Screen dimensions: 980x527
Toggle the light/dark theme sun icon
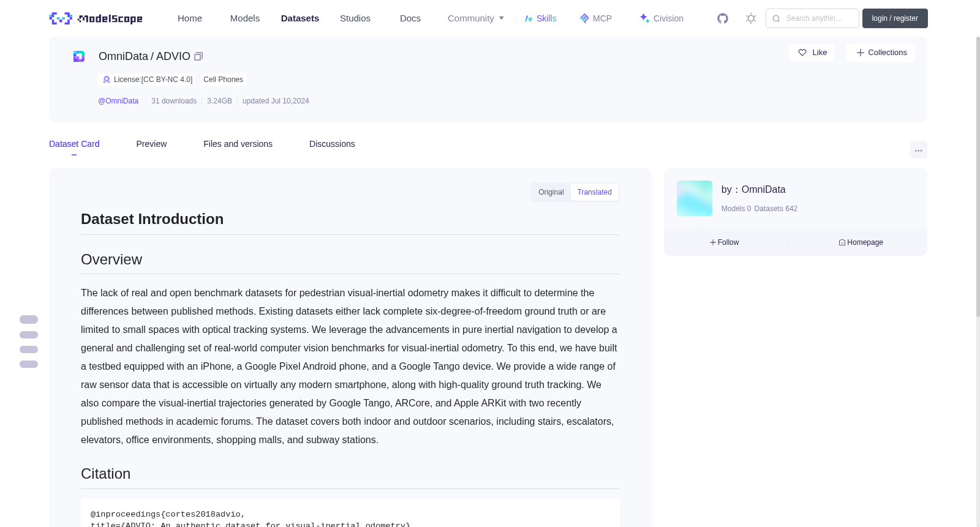[x=751, y=18]
